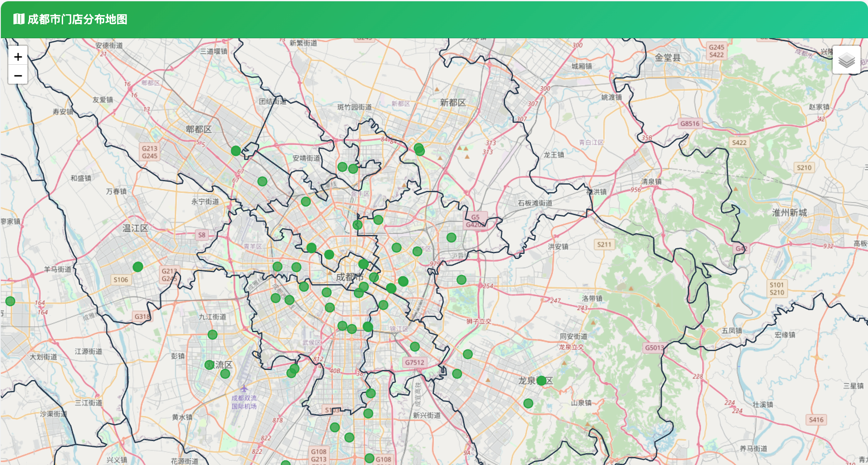This screenshot has width=868, height=465.
Task: Select store marker next to the G108 shield at the bottom
Action: tap(369, 458)
